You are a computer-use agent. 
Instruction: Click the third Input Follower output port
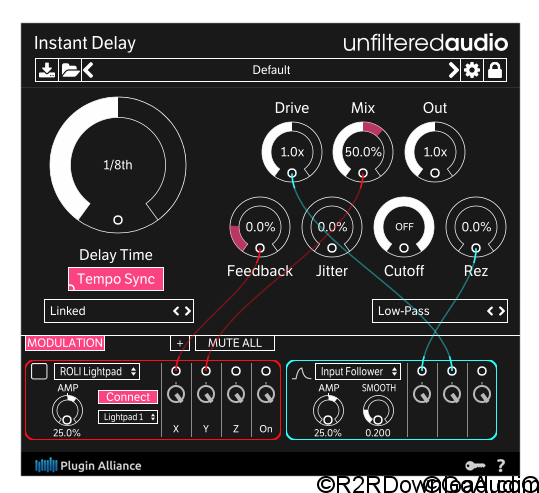(482, 371)
